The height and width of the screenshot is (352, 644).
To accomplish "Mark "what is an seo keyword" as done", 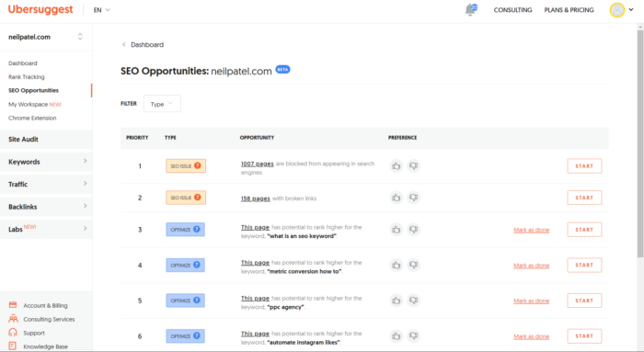I will (531, 230).
